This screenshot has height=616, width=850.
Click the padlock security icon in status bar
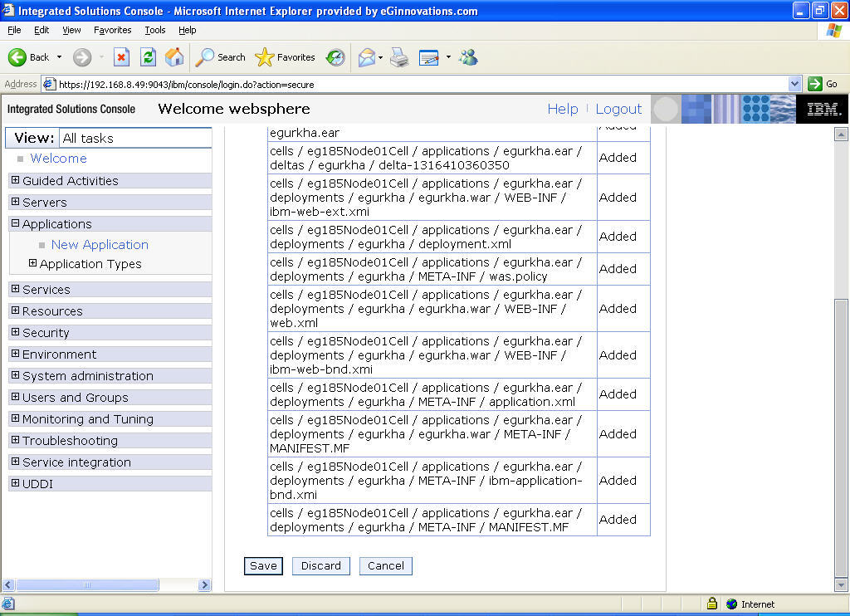coord(712,604)
